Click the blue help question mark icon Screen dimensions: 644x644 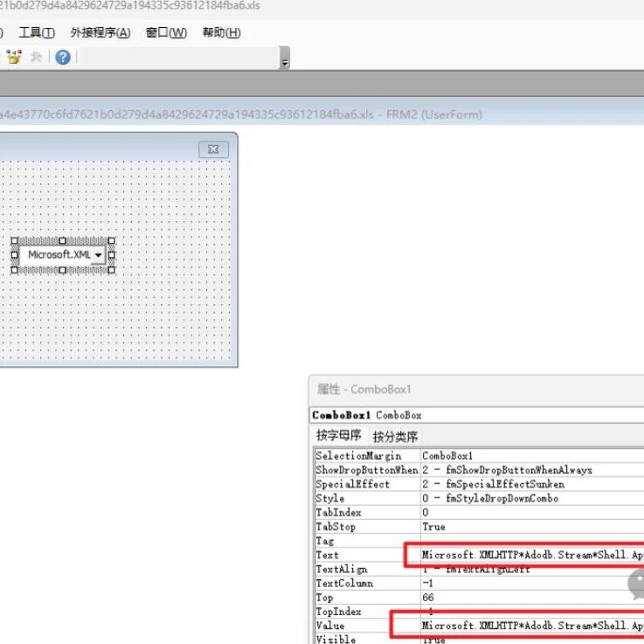tap(63, 57)
